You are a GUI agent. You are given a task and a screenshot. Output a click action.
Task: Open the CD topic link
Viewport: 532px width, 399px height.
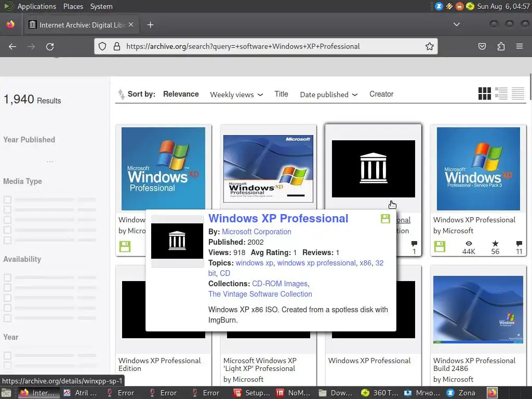(x=225, y=273)
